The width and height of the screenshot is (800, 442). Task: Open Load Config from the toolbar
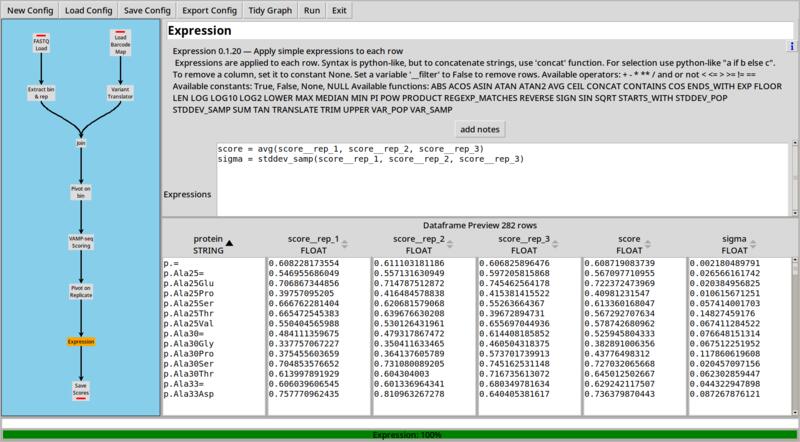pyautogui.click(x=88, y=11)
